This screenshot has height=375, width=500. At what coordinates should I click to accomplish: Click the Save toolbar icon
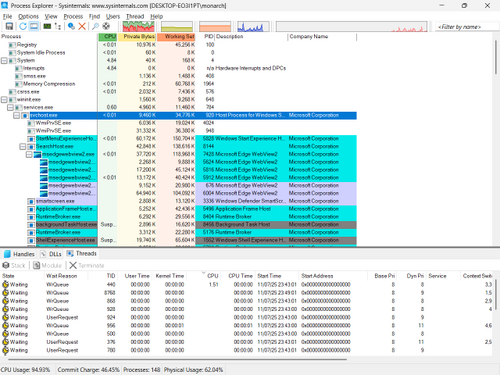point(9,26)
